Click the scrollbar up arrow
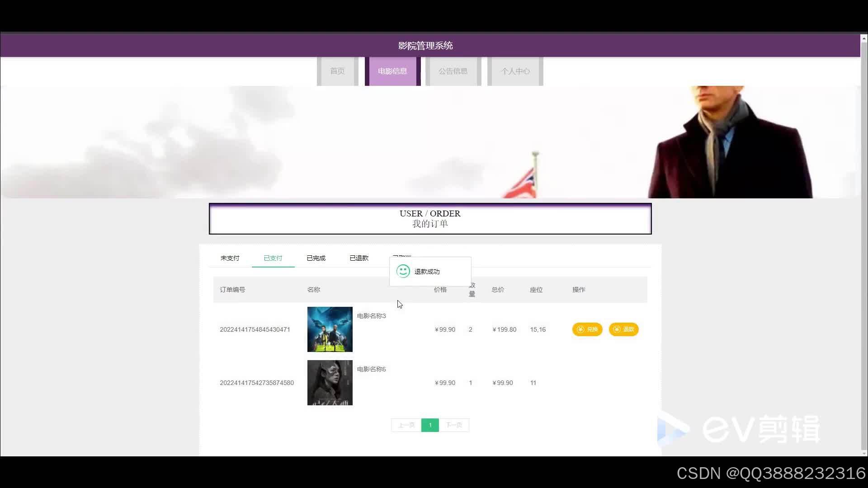868x488 pixels. [864, 38]
